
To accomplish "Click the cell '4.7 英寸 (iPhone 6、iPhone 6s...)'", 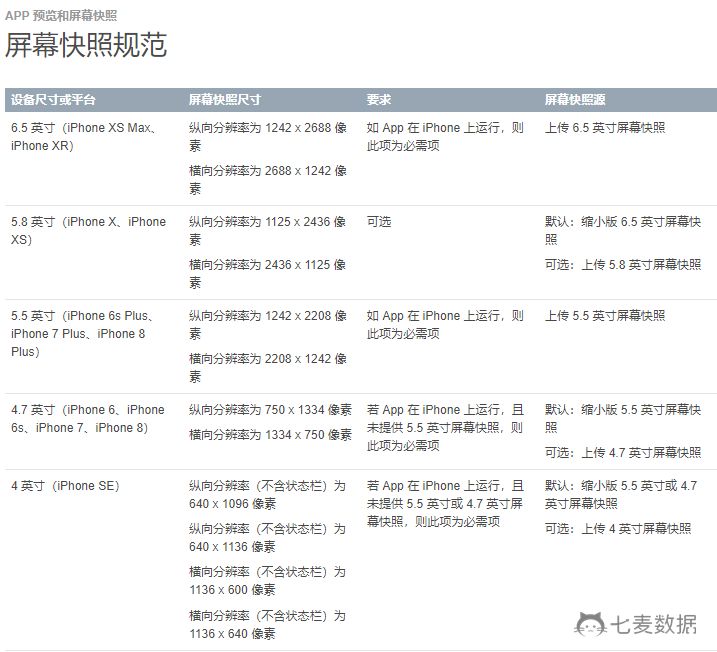I will tap(87, 419).
